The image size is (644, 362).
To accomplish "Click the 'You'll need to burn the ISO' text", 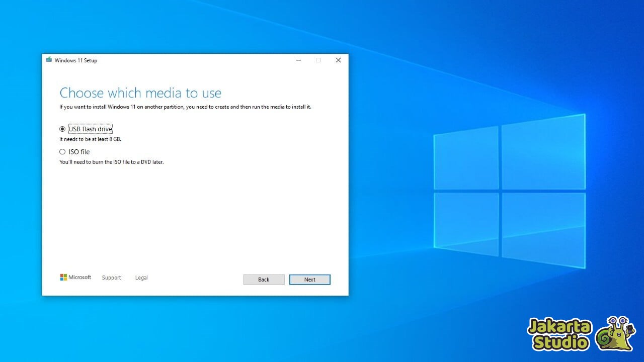I will 112,162.
